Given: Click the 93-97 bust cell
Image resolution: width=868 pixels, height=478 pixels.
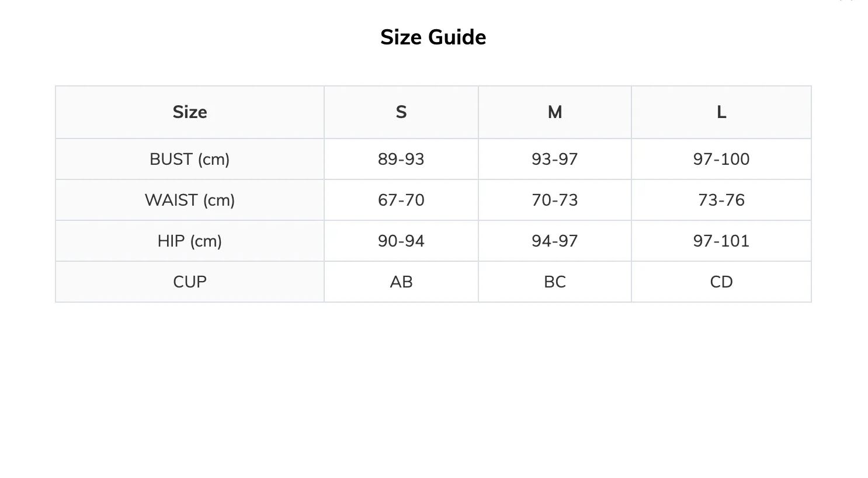Looking at the screenshot, I should (555, 159).
